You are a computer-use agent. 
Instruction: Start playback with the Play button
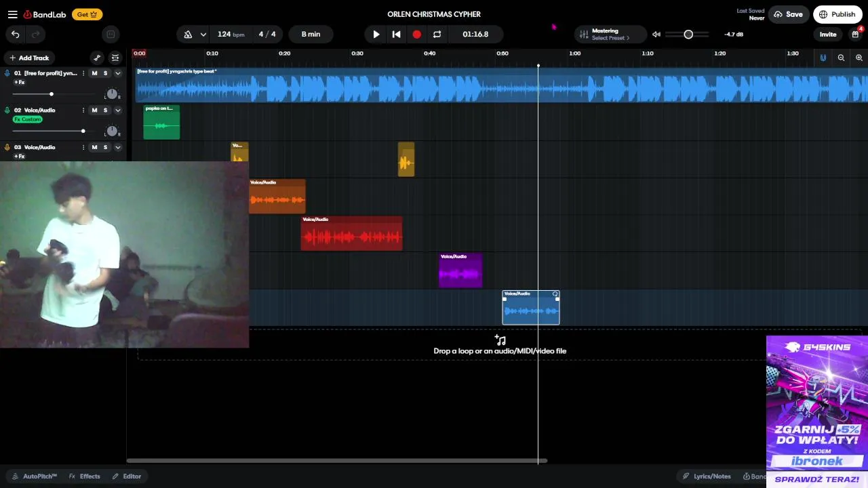[x=376, y=34]
